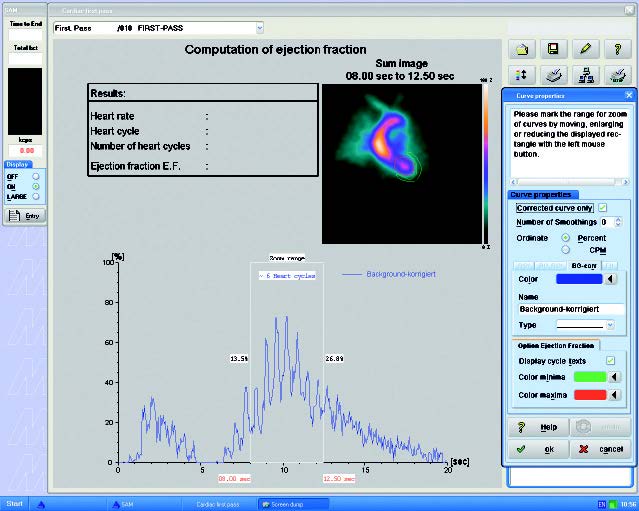This screenshot has width=639, height=511.
Task: Click the question mark toolbar icon
Action: click(618, 48)
